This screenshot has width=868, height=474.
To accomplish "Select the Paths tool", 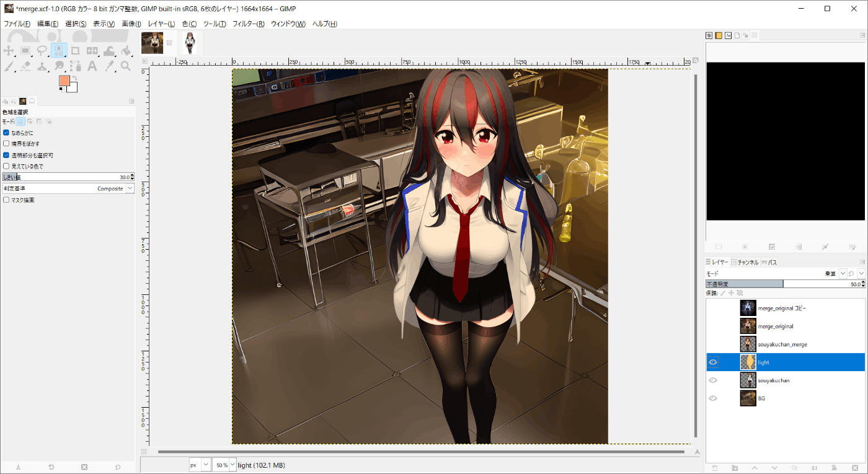I will (x=76, y=66).
